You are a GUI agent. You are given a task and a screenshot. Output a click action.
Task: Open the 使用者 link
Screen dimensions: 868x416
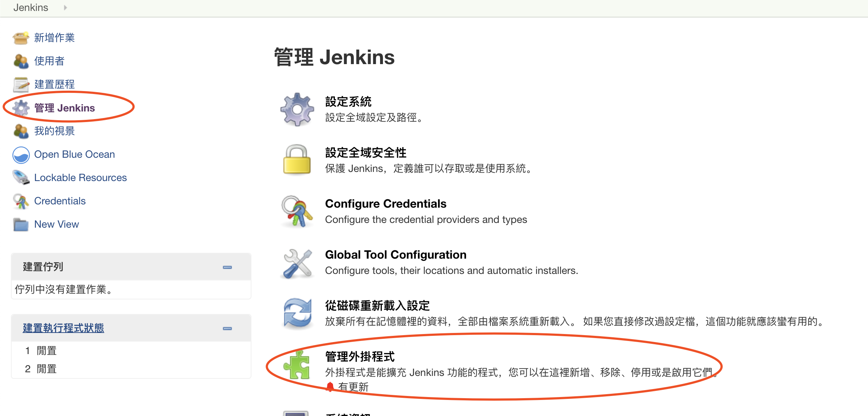[x=49, y=61]
